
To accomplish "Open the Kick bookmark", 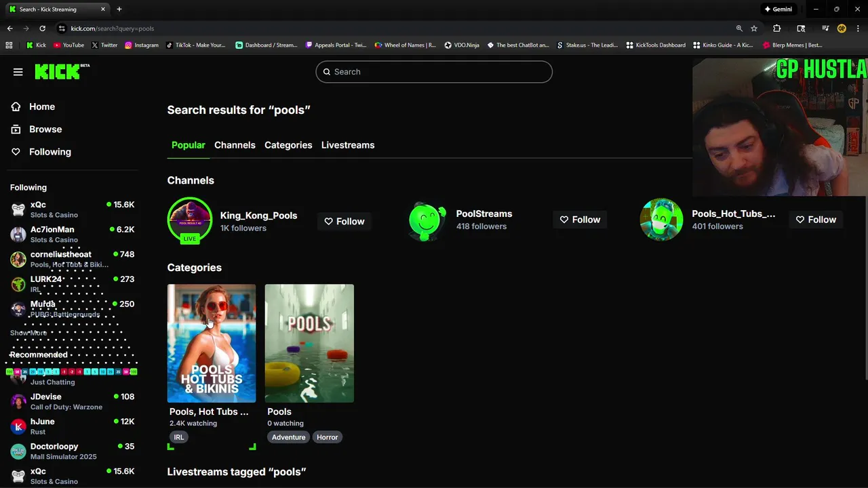I will click(37, 45).
